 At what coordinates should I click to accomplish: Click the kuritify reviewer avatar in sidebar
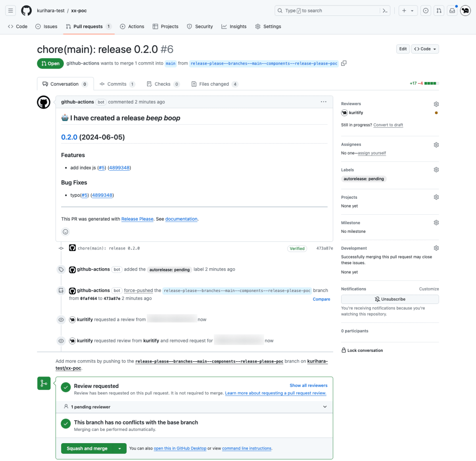(x=344, y=113)
